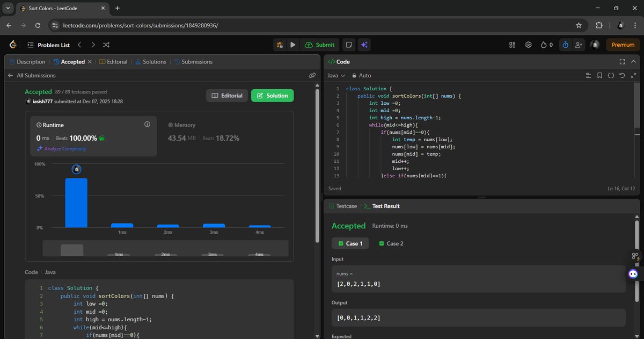The image size is (644, 339).
Task: Click the debugger lock icon beside run
Action: [280, 45]
